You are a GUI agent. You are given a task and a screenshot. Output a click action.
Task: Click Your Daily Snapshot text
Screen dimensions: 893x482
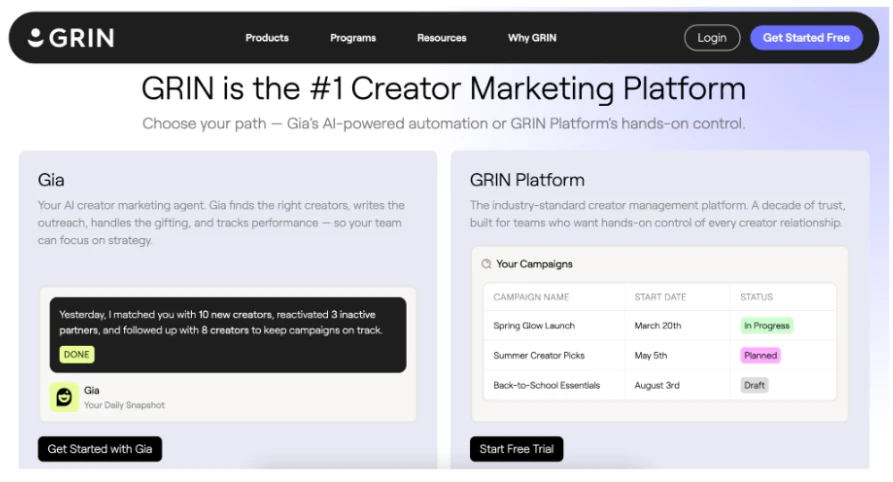click(x=124, y=405)
